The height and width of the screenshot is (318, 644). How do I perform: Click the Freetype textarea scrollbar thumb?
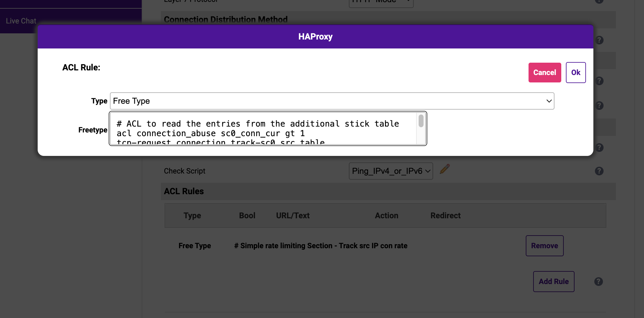coord(421,121)
